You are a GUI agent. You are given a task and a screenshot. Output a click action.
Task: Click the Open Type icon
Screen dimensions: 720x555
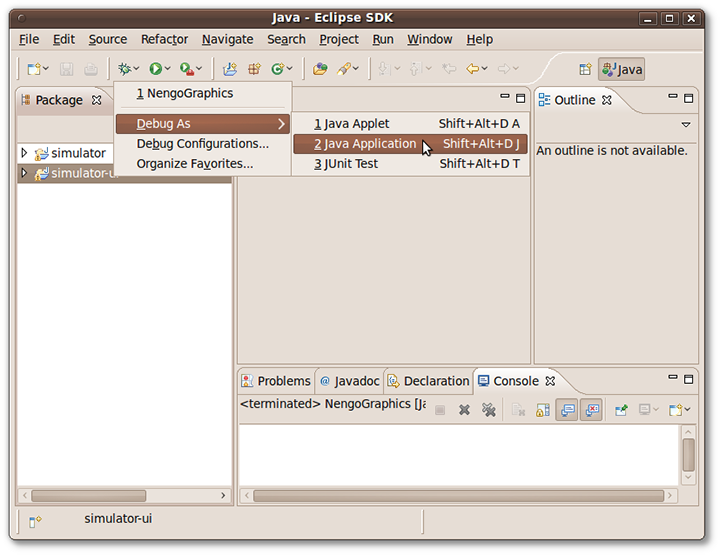[320, 69]
